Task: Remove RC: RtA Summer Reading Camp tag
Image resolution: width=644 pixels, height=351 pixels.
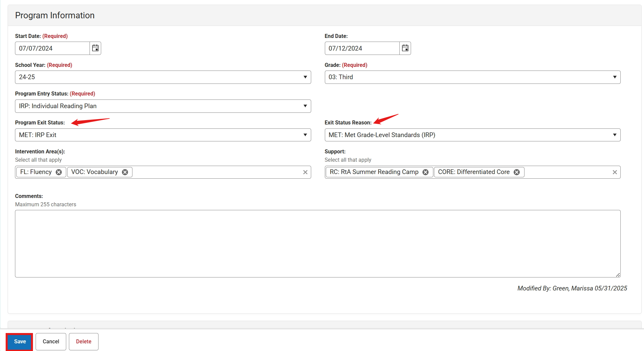Action: point(426,172)
